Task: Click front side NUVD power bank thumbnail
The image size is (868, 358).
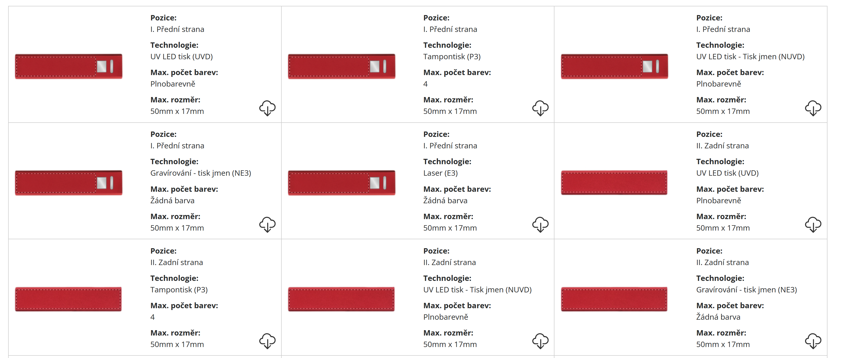Action: coord(614,66)
